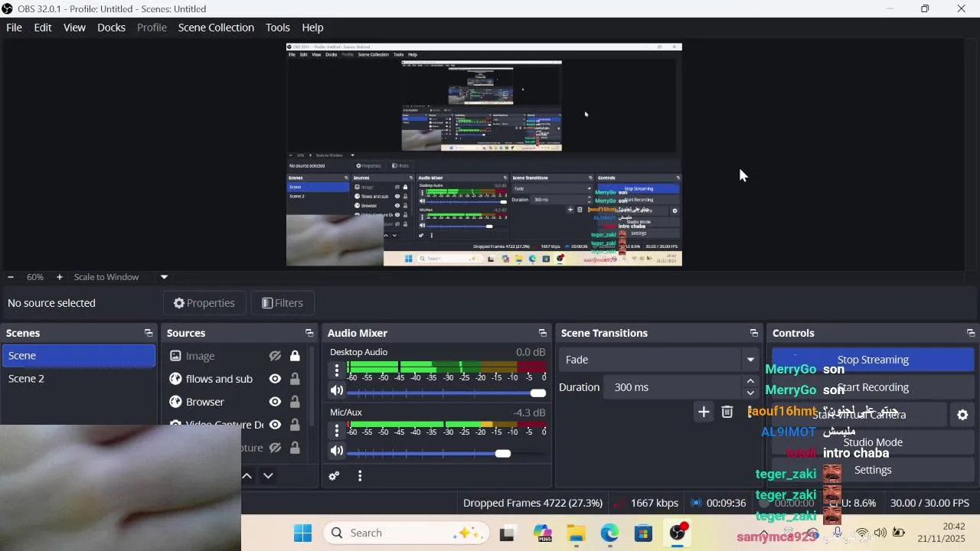Open source Filters button
This screenshot has width=980, height=551.
pos(283,303)
